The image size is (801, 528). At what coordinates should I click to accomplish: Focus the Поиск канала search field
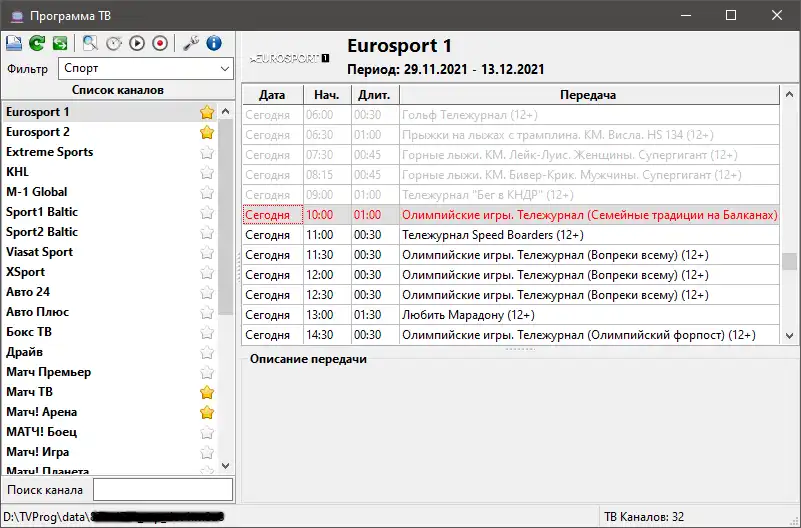pyautogui.click(x=163, y=490)
